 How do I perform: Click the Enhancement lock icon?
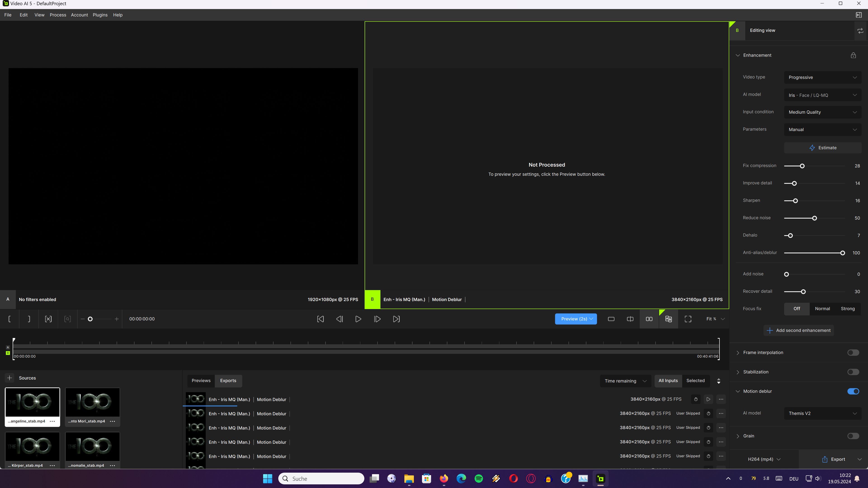point(853,55)
